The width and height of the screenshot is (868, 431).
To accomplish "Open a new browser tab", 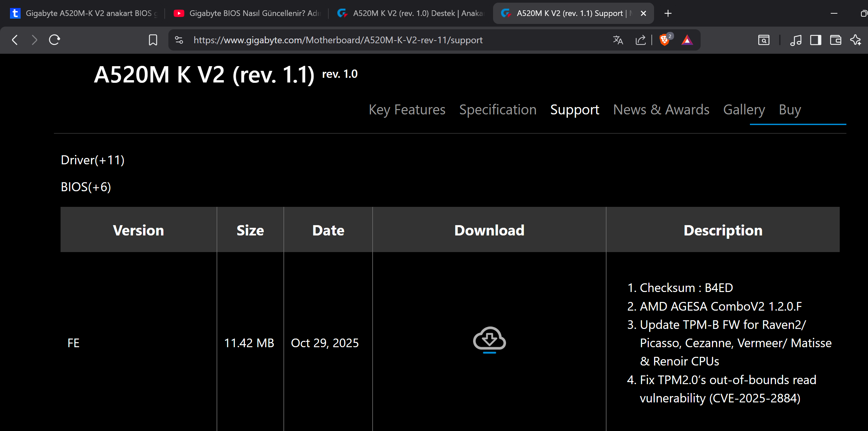I will tap(668, 13).
